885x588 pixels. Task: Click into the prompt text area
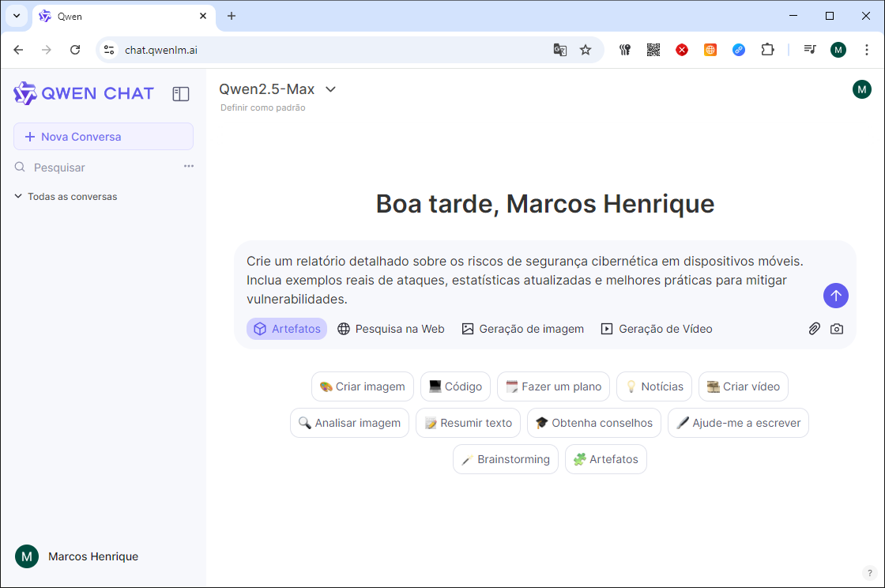525,280
